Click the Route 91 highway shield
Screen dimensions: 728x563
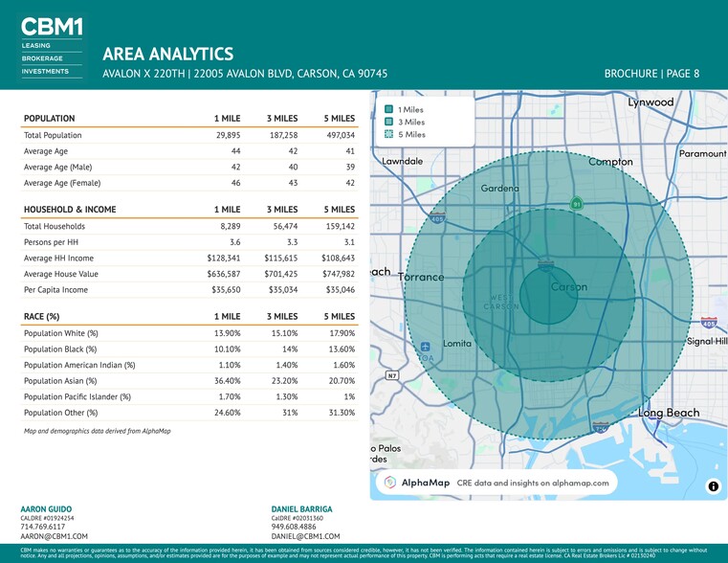577,203
